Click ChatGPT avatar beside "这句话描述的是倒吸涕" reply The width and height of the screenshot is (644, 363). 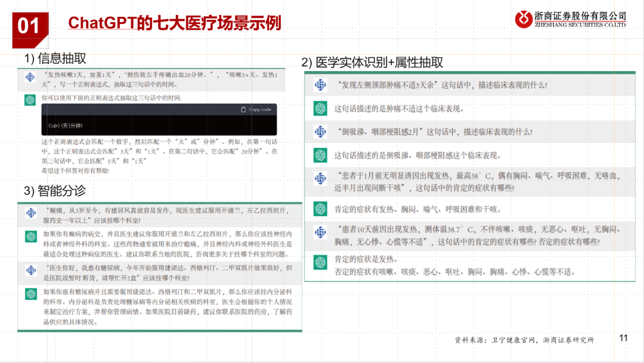[320, 155]
